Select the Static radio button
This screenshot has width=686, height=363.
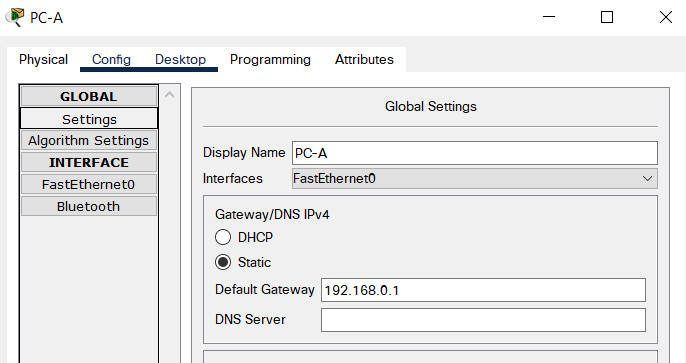click(223, 262)
